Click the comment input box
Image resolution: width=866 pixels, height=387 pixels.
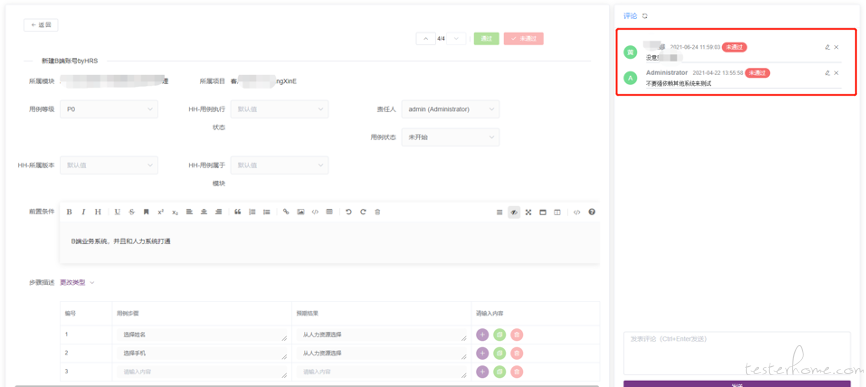[737, 353]
